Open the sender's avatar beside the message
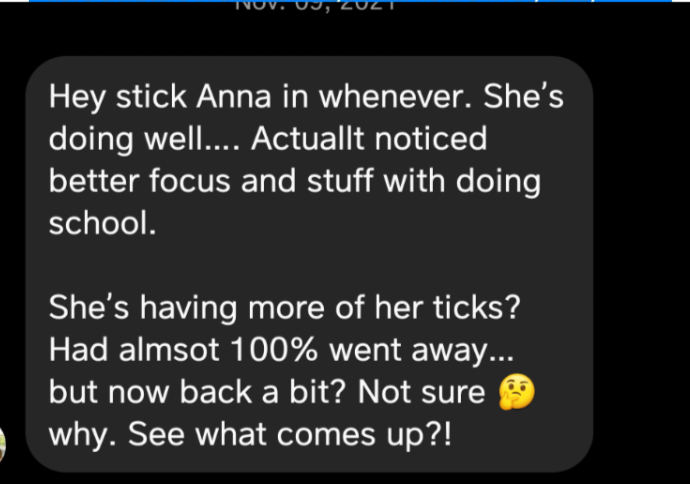 click(2, 445)
